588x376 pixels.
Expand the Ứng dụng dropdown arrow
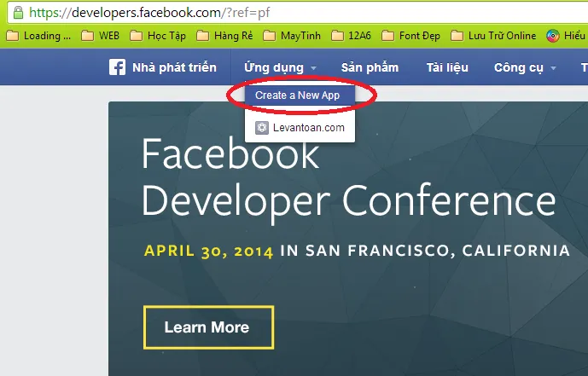[x=313, y=68]
